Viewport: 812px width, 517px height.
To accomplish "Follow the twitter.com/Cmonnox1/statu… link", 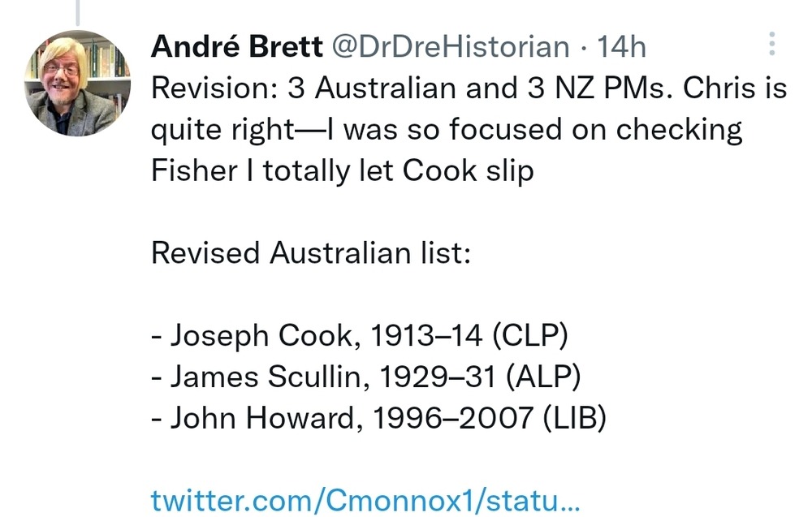I will [365, 498].
